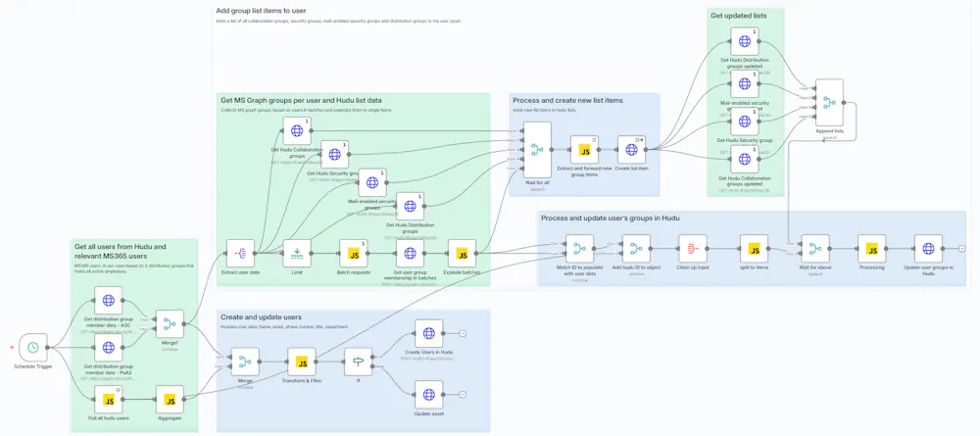Image resolution: width=980 pixels, height=436 pixels.
Task: Open Get Hudu Distribution groups node in MS Graph section
Action: click(410, 206)
